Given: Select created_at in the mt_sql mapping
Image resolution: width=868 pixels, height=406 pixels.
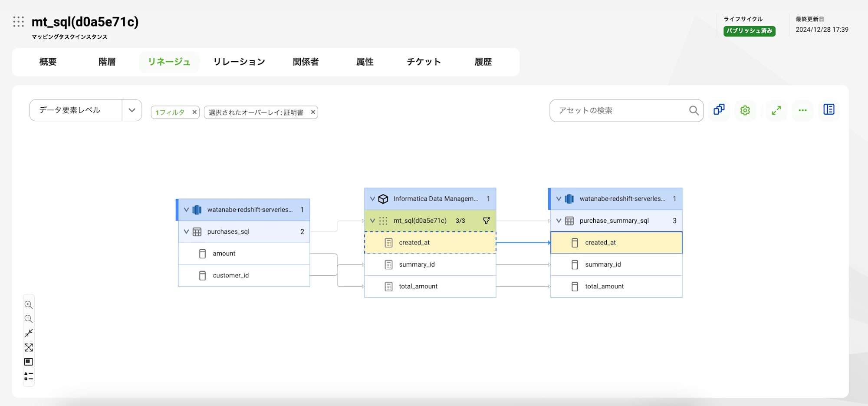Looking at the screenshot, I should tap(430, 243).
